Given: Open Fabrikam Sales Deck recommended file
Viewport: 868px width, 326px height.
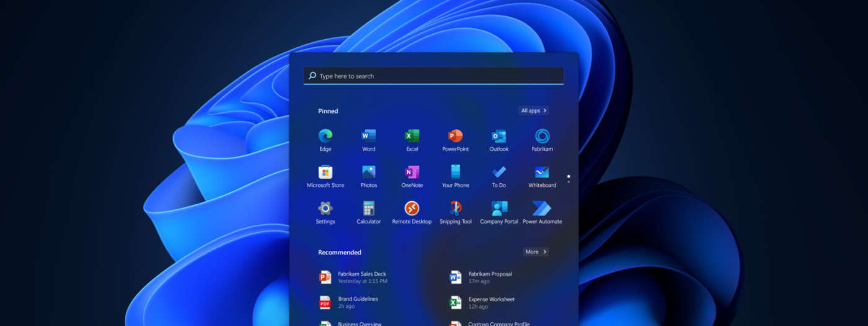Looking at the screenshot, I should point(363,277).
